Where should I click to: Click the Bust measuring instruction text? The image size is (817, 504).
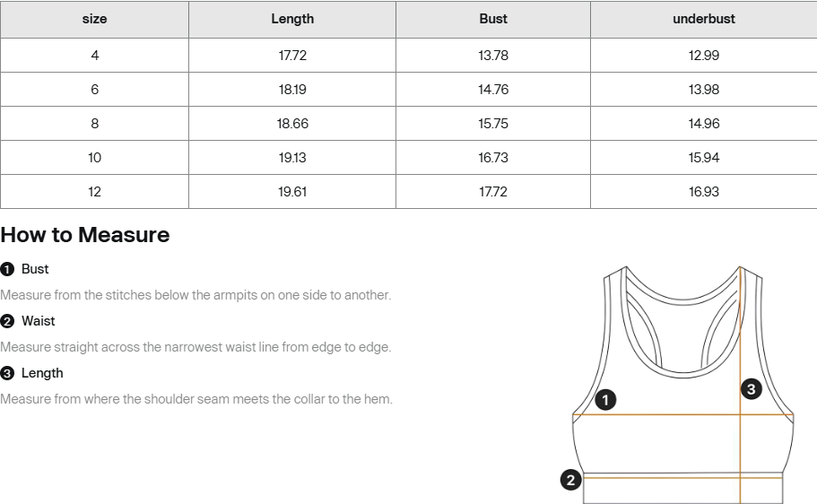[x=196, y=295]
